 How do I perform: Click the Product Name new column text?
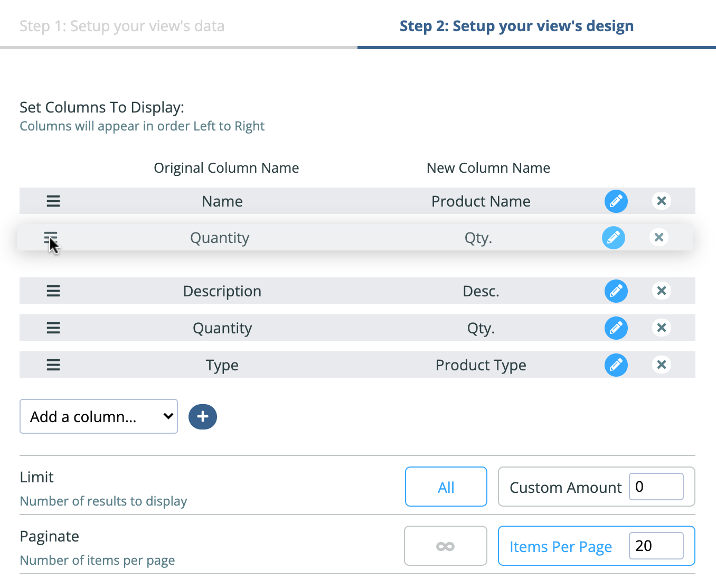481,201
